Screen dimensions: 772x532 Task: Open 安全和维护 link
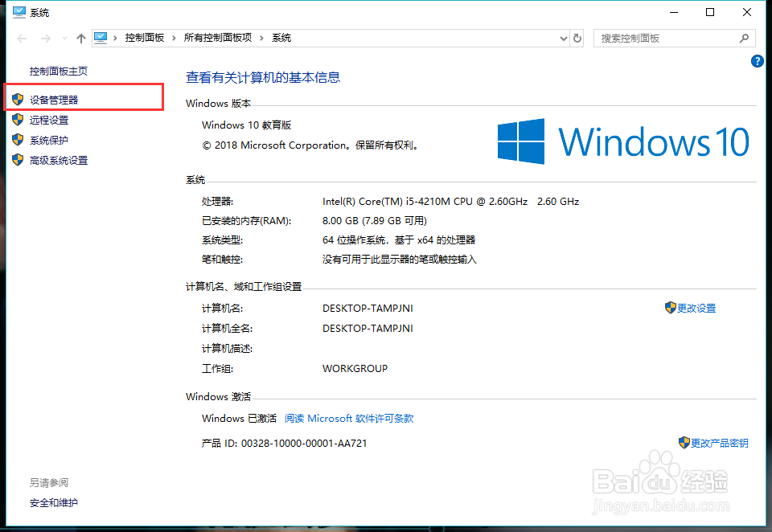54,503
